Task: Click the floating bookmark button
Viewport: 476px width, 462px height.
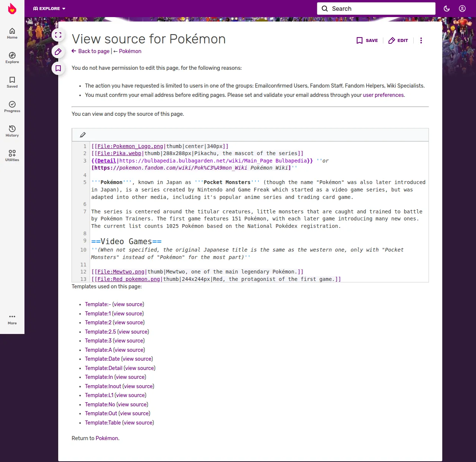Action: pyautogui.click(x=58, y=68)
